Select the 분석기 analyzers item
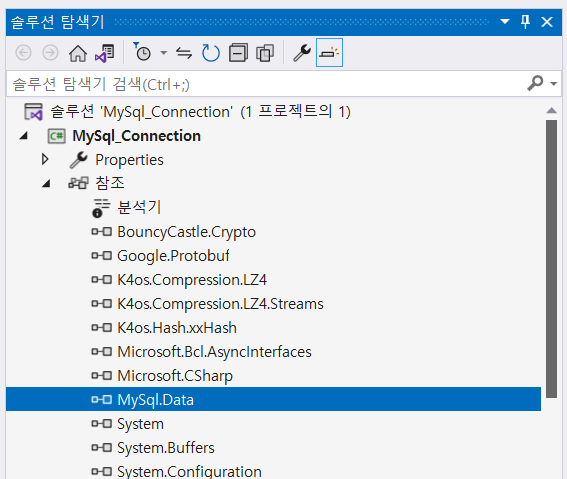Screen dimensions: 567x479 [139, 208]
